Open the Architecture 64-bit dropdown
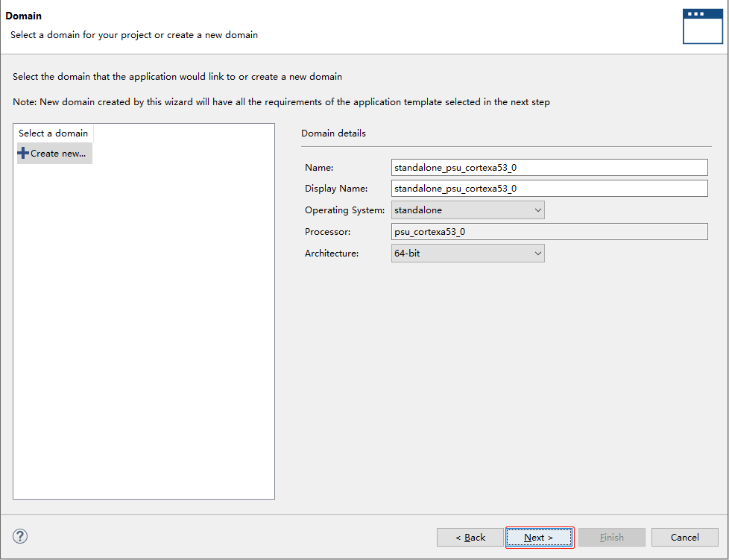729x560 pixels. coord(467,253)
